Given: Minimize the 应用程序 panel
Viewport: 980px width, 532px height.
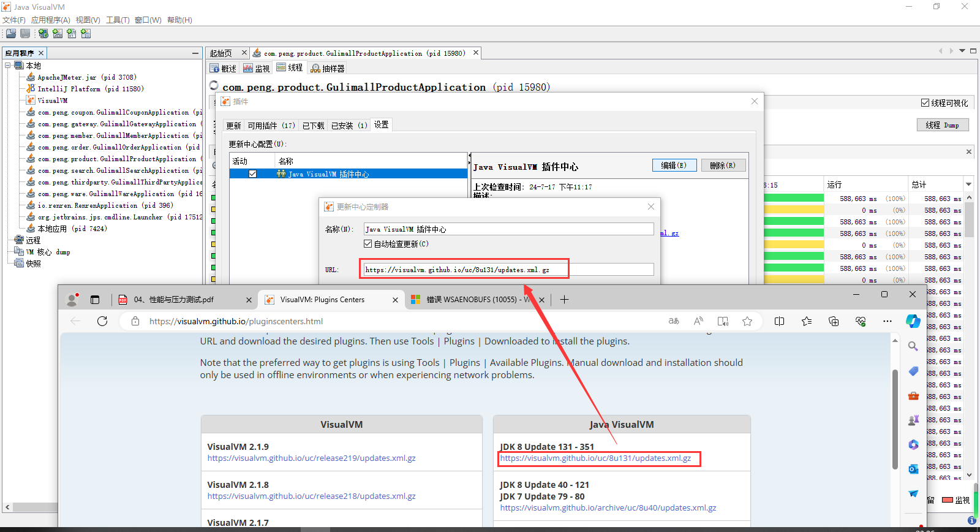Looking at the screenshot, I should tap(195, 53).
